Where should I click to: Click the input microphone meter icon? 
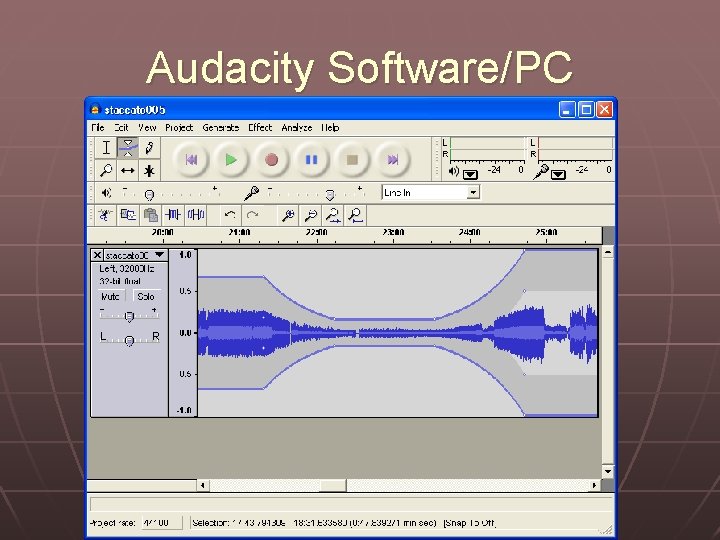pos(542,172)
